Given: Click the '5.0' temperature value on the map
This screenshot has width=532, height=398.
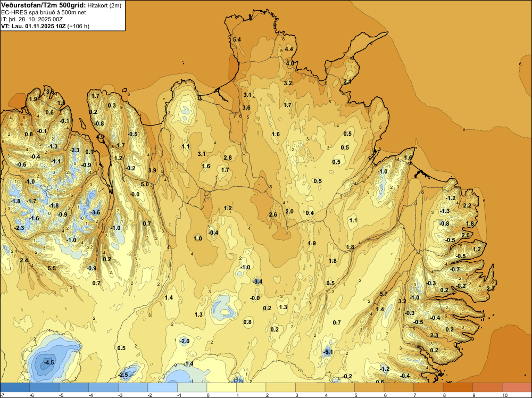Looking at the screenshot, I should click(145, 184).
